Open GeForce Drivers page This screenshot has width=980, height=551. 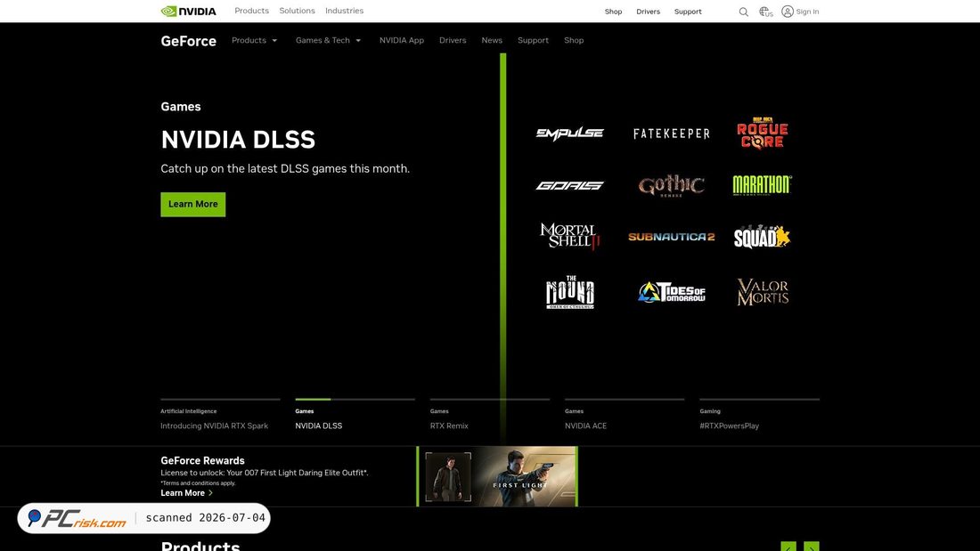click(x=453, y=40)
